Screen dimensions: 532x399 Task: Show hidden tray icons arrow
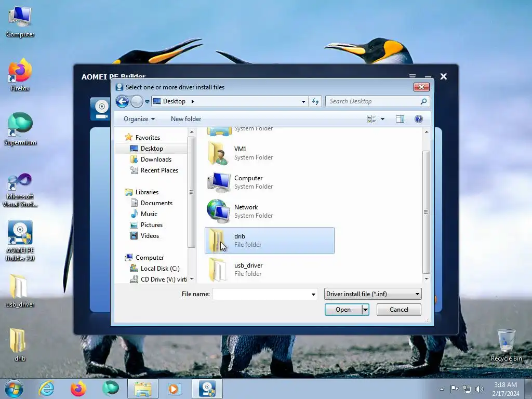pos(442,389)
